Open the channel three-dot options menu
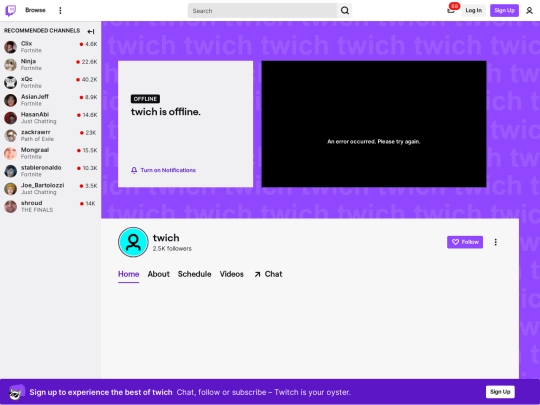The width and height of the screenshot is (540, 405). [x=496, y=242]
